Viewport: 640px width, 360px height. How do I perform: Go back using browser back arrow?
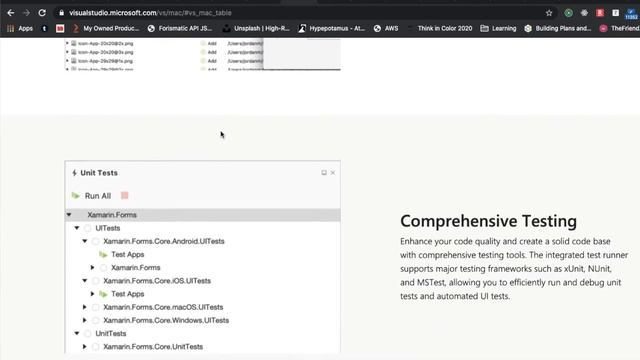click(x=11, y=13)
